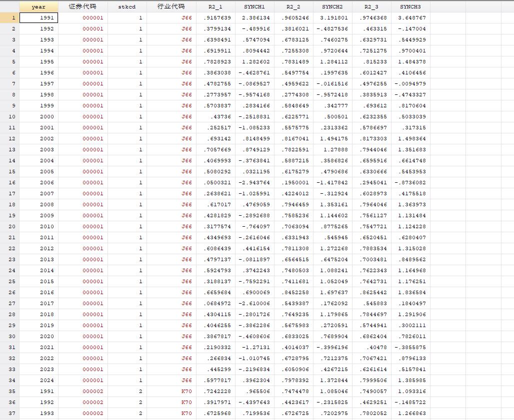The width and height of the screenshot is (514, 420).
Task: Click year cell 2006
Action: (x=38, y=183)
